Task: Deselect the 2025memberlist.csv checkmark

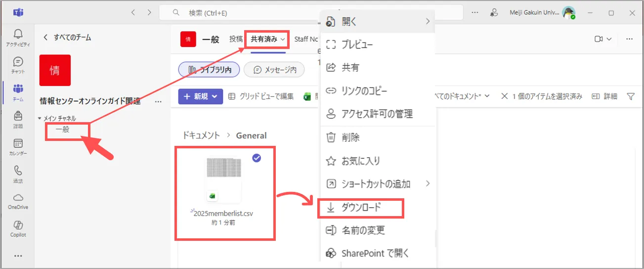Action: (x=257, y=158)
